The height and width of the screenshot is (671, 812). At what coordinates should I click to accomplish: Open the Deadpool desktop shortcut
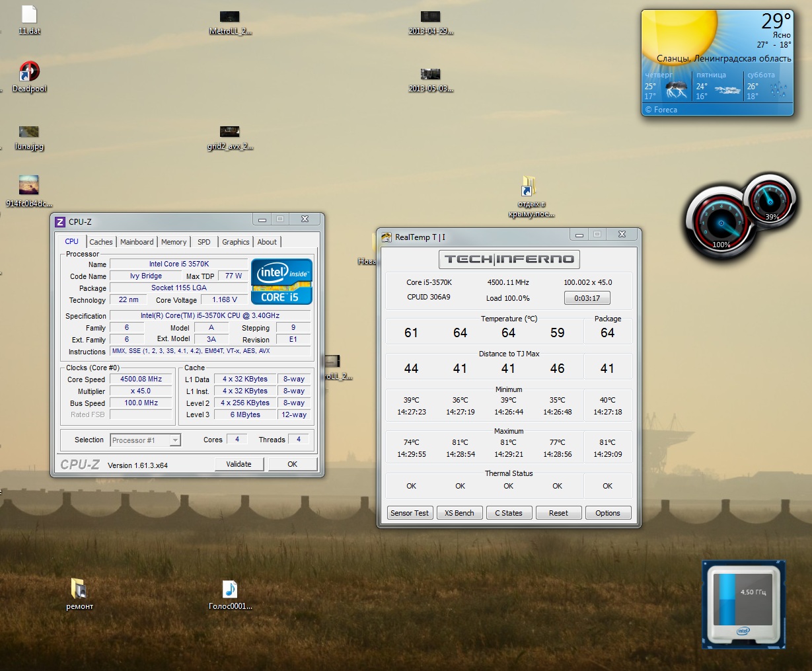click(x=29, y=73)
